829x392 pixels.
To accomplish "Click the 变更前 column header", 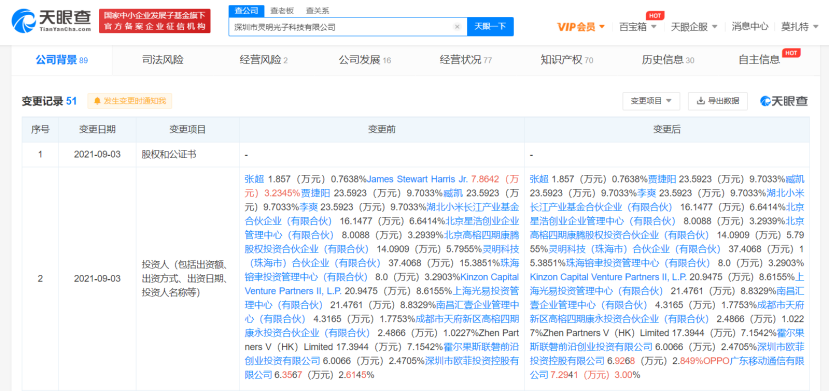I will [x=382, y=130].
